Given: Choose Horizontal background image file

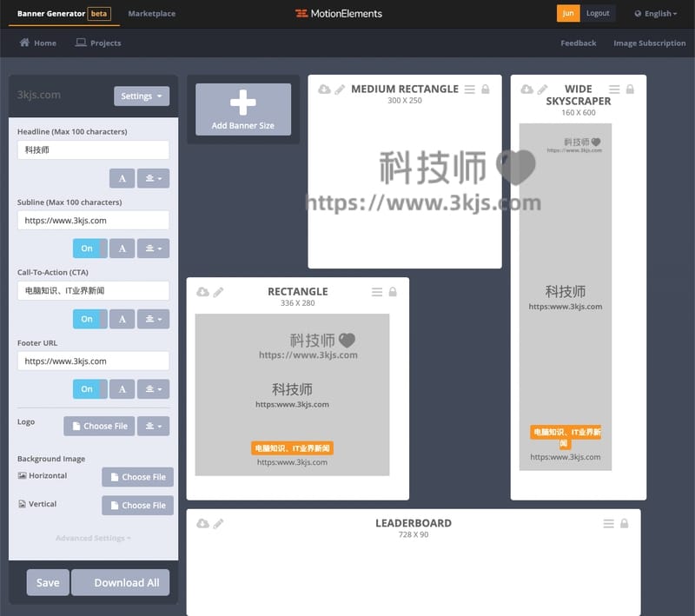Looking at the screenshot, I should pos(138,477).
